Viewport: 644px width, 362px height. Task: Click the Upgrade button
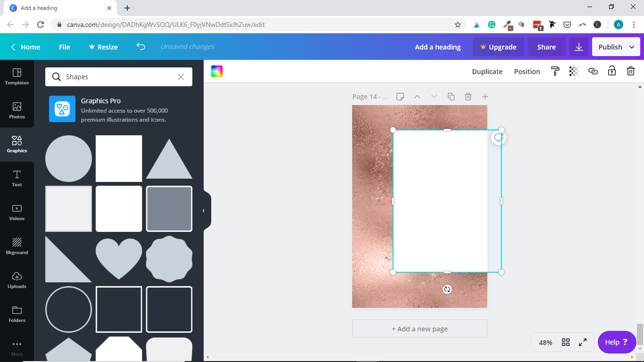click(498, 47)
